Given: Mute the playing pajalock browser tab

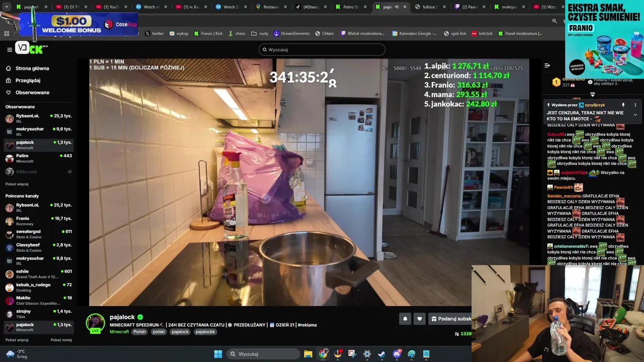Looking at the screenshot, I should pyautogui.click(x=396, y=7).
